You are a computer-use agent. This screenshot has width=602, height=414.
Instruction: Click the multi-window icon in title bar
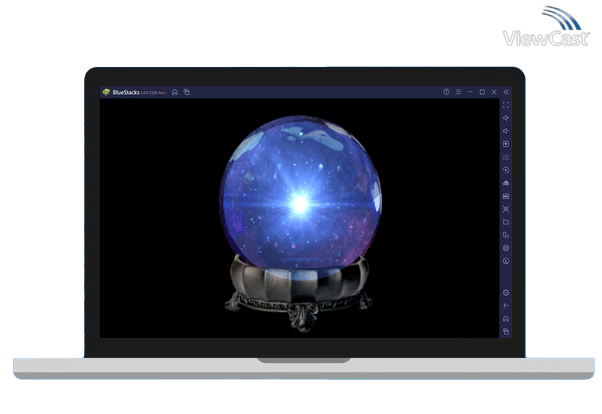[186, 92]
